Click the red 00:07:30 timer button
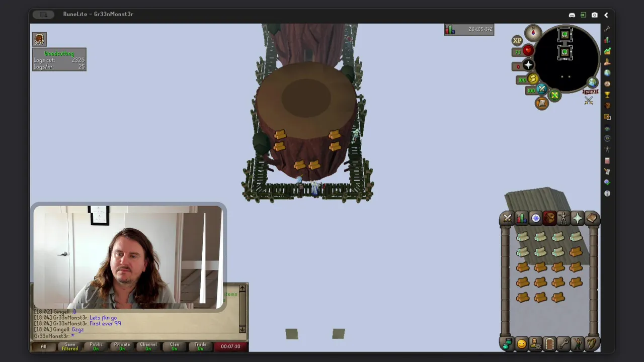 (230, 346)
